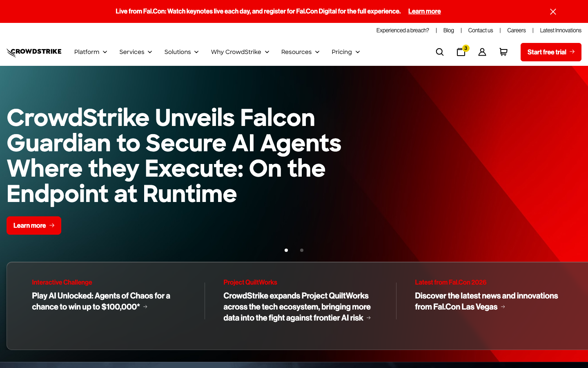Viewport: 588px width, 368px height.
Task: Click the Falcon Guardian hero headline
Action: [174, 156]
